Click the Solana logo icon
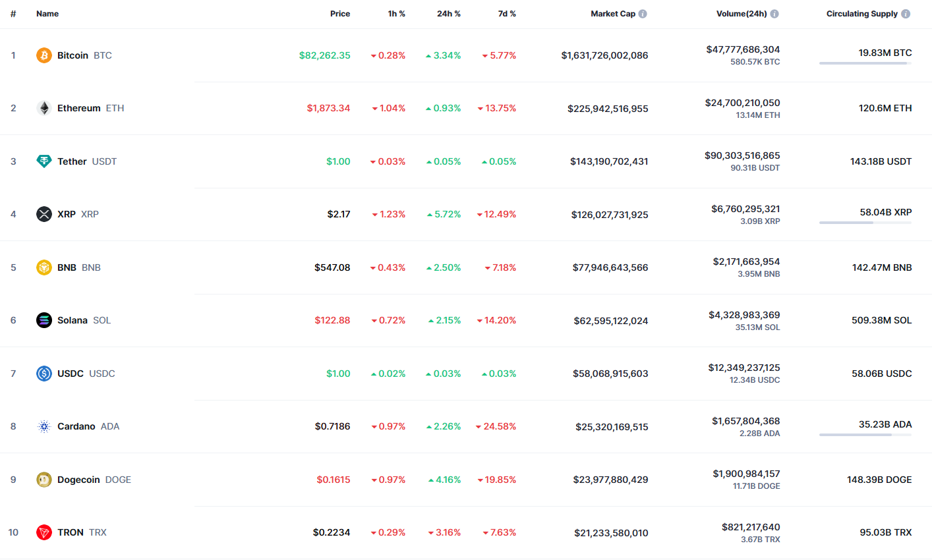The width and height of the screenshot is (932, 560). (44, 320)
